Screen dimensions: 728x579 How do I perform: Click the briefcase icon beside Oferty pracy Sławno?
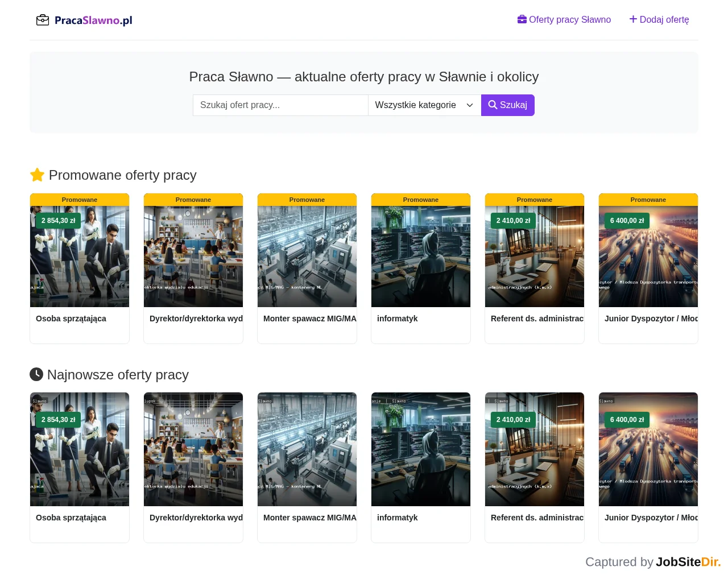[522, 19]
